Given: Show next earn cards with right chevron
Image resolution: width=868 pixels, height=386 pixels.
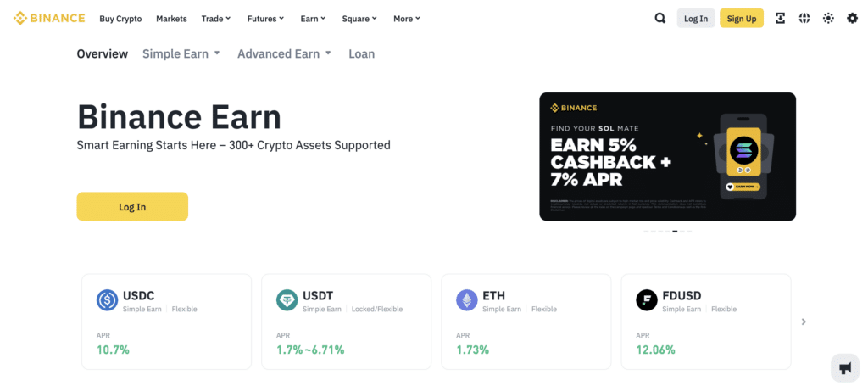Looking at the screenshot, I should (x=804, y=322).
